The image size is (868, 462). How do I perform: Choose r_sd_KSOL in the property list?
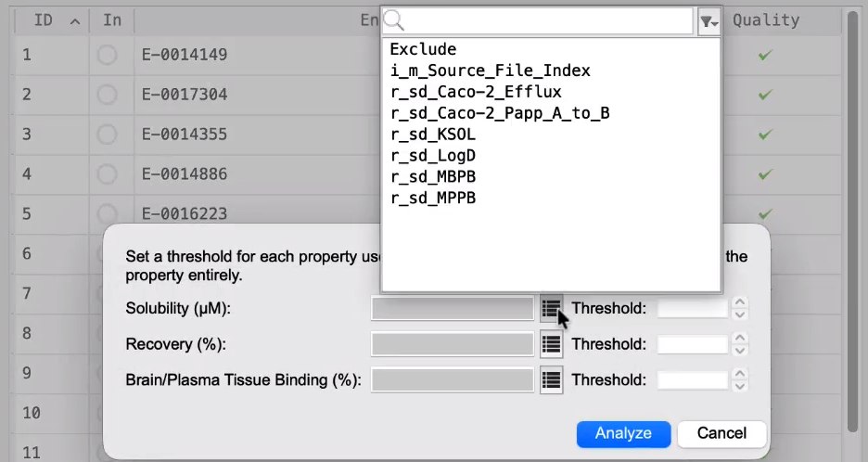click(x=433, y=135)
